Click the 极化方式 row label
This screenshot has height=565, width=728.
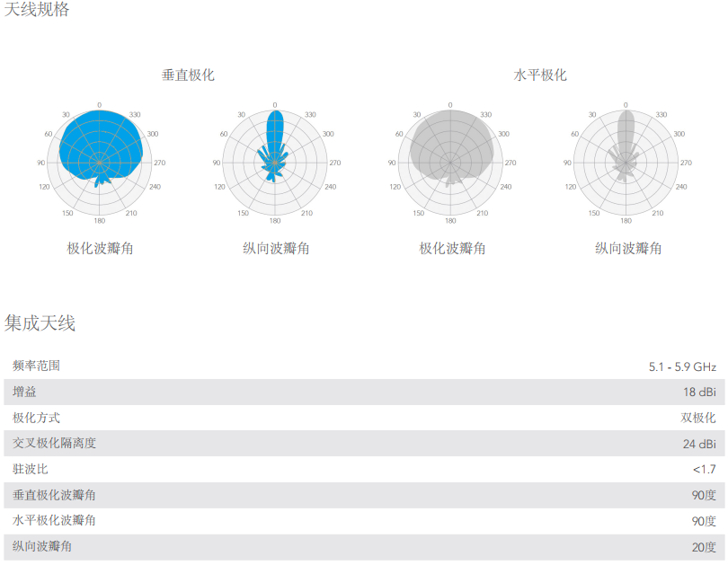pos(36,418)
